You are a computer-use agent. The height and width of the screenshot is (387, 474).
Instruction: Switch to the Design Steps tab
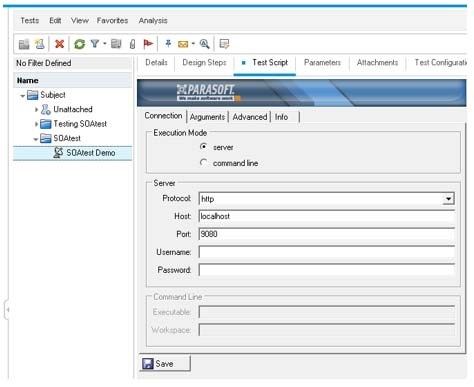[x=204, y=63]
